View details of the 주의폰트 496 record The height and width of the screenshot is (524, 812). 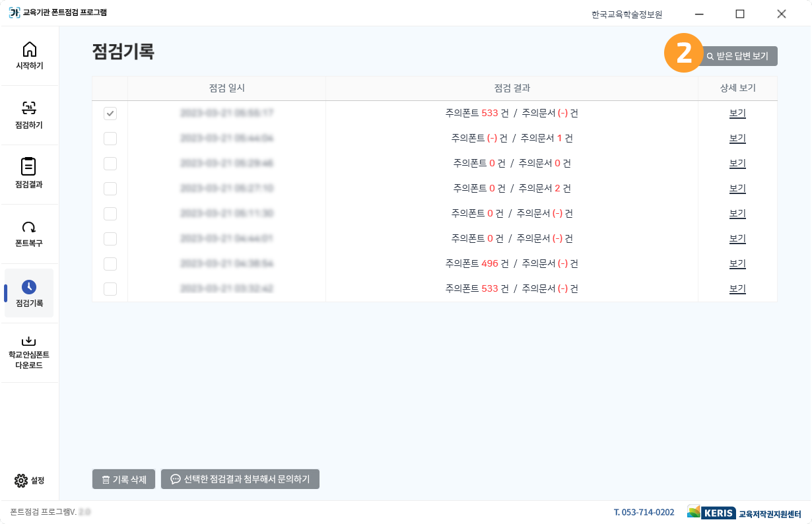737,264
